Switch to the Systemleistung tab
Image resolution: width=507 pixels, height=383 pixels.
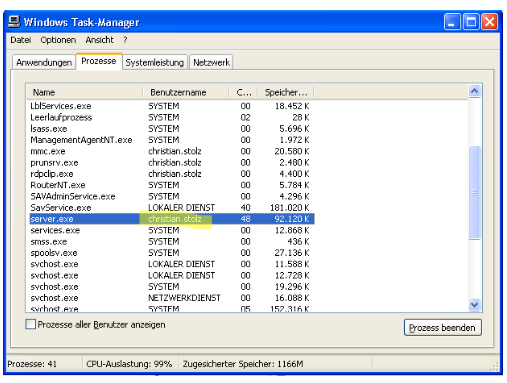[155, 62]
